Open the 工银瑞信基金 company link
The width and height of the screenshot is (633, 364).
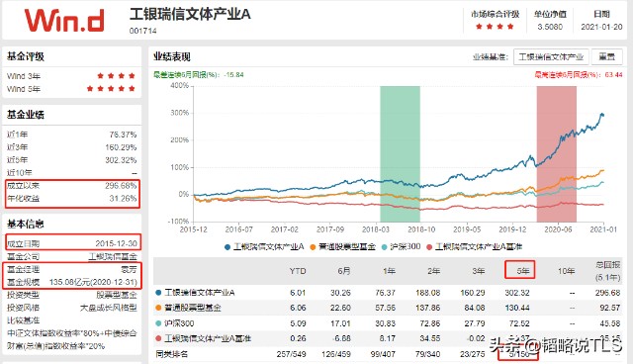click(113, 256)
